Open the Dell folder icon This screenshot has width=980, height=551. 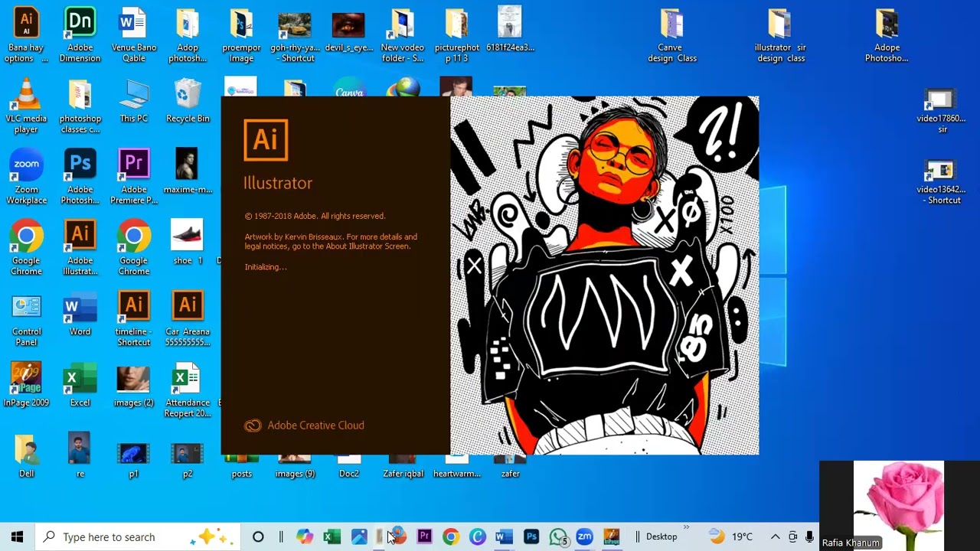click(27, 456)
